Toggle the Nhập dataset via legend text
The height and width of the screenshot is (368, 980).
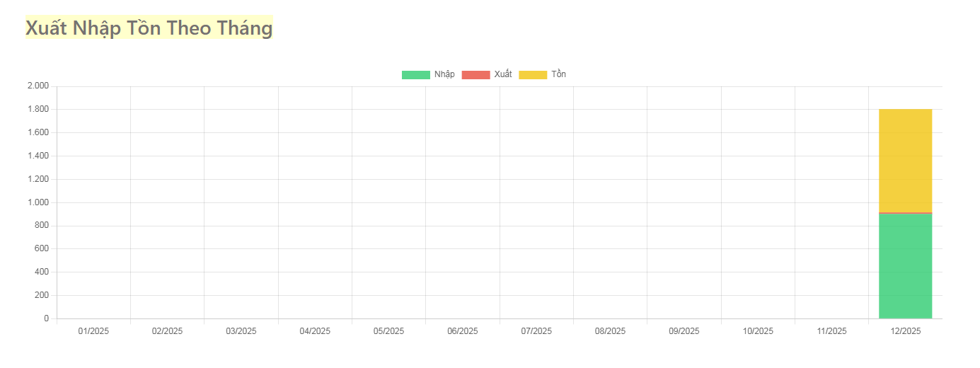(x=444, y=74)
